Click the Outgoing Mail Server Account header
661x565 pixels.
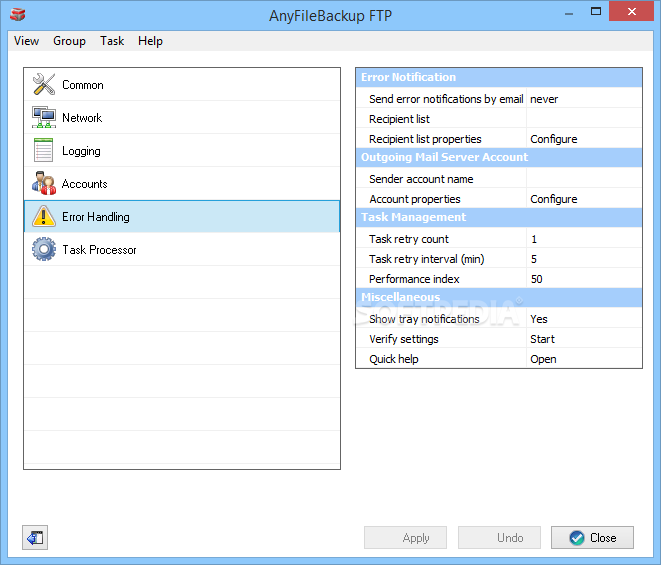(499, 157)
